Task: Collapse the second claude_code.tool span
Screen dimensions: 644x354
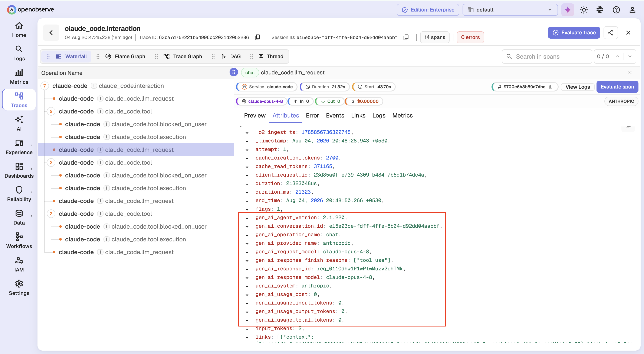Action: click(x=51, y=162)
